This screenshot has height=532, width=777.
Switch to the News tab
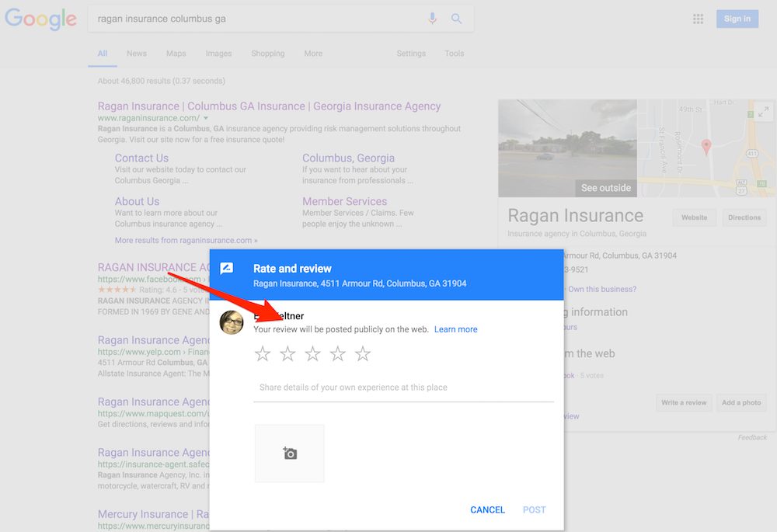pyautogui.click(x=136, y=54)
